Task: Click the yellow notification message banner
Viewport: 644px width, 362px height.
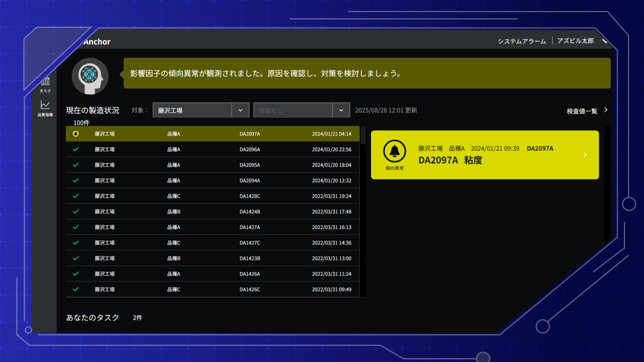Action: coord(367,73)
